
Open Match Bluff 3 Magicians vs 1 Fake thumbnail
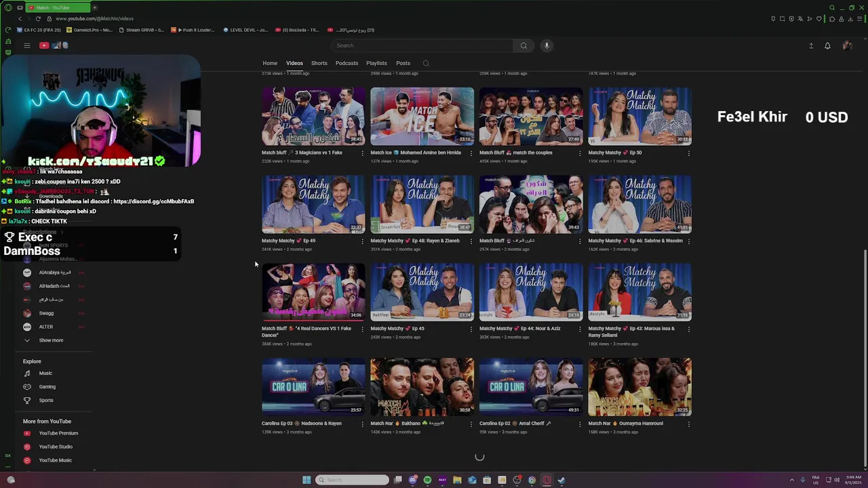pyautogui.click(x=313, y=116)
